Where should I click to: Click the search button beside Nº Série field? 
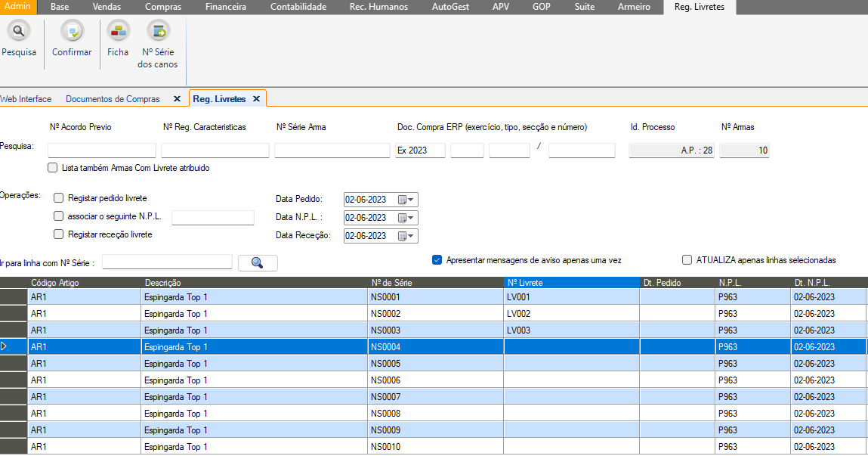258,263
